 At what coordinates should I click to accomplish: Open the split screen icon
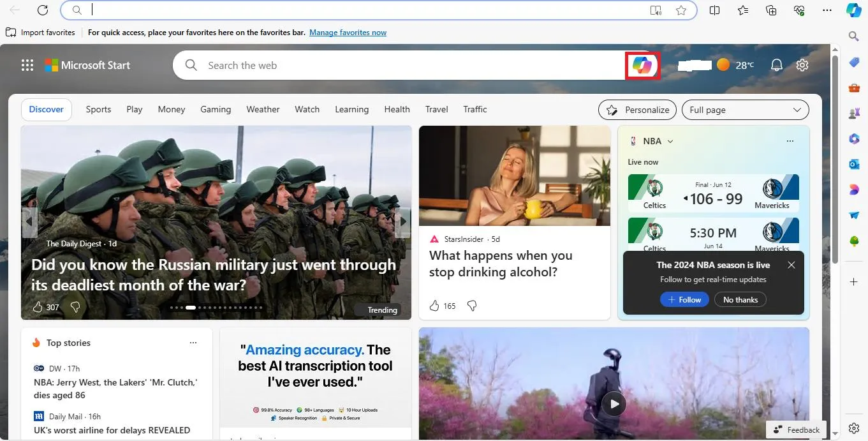[714, 10]
